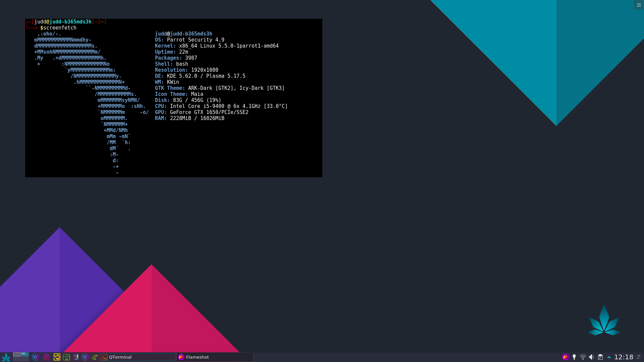This screenshot has width=644, height=362.
Task: Click the 'OS: Parrot Security 4.9' line
Action: click(190, 40)
